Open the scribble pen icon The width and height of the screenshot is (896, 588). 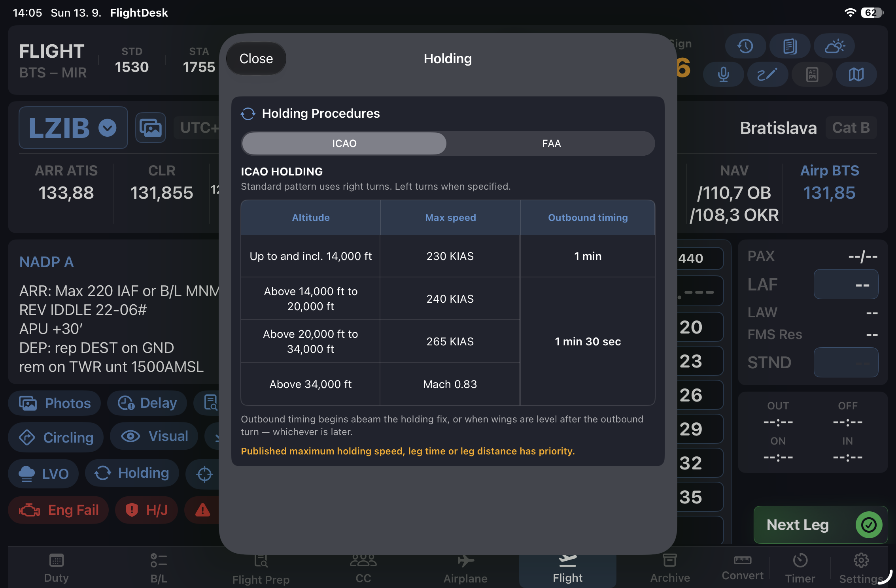click(x=767, y=74)
